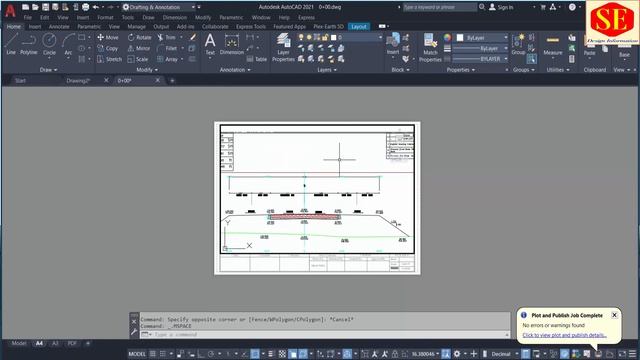Click Match Properties tool

(x=430, y=47)
